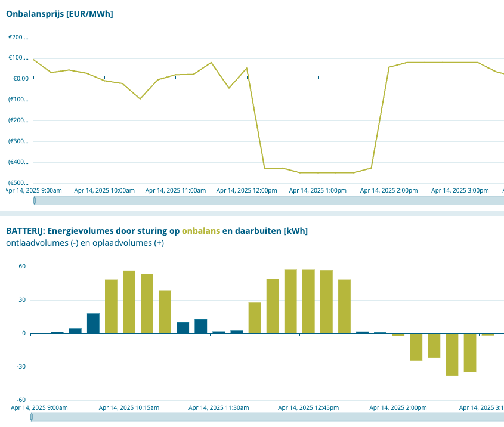Click the 'Apr 14, 2025 10:15am' battery axis label
Screen dimensions: 504x427
pos(129,408)
